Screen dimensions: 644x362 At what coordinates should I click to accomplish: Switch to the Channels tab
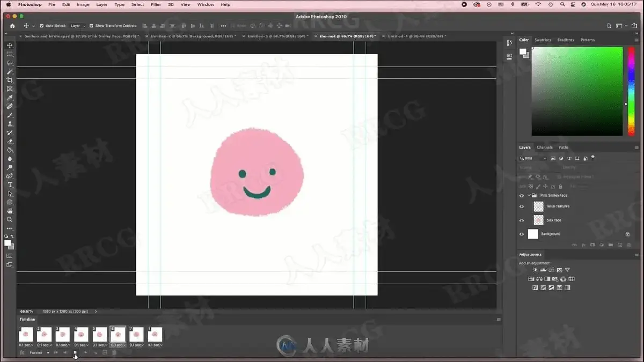point(544,147)
